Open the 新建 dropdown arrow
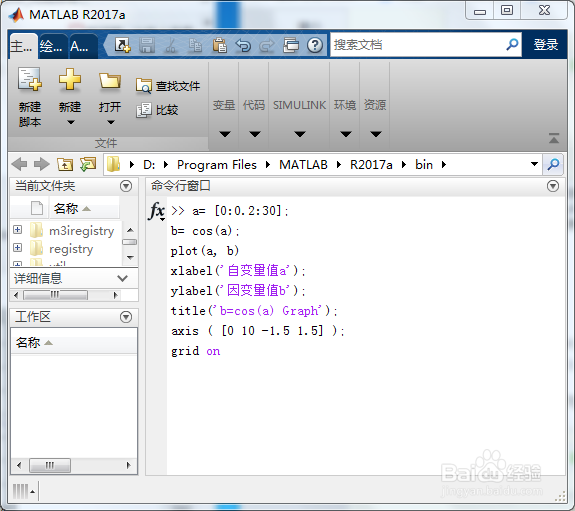 click(70, 122)
